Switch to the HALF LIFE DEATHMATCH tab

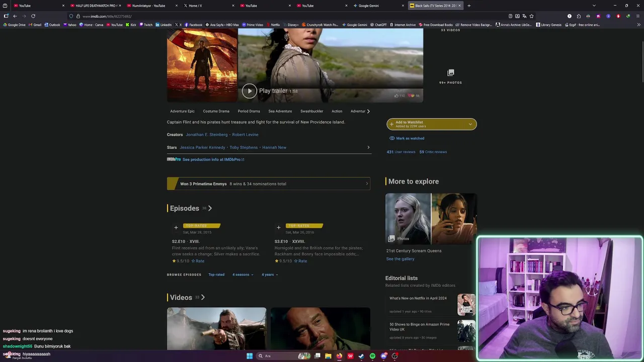(x=96, y=6)
